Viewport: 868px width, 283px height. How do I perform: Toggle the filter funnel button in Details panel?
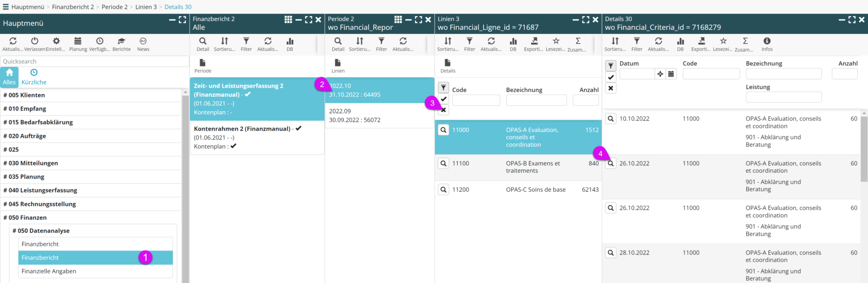click(611, 66)
